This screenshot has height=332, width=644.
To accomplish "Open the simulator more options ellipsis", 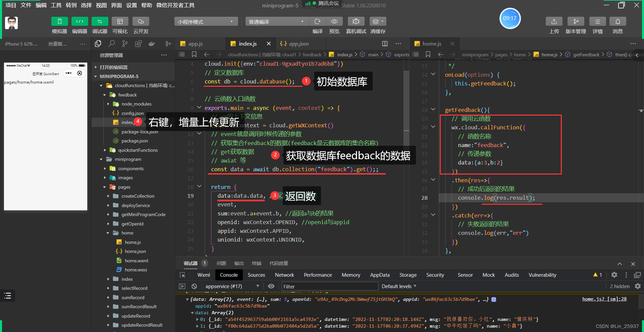I will tap(82, 44).
